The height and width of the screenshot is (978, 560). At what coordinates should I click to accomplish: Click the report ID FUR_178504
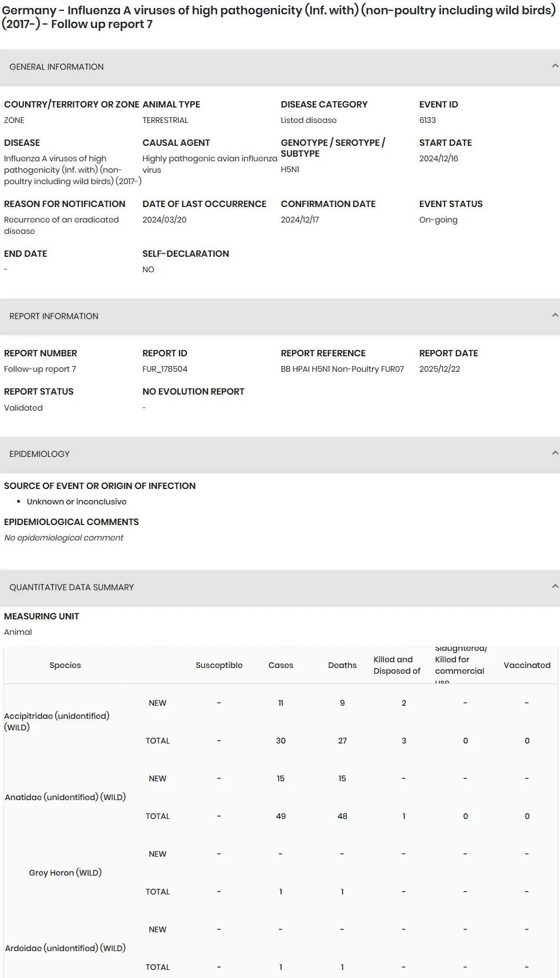(165, 369)
